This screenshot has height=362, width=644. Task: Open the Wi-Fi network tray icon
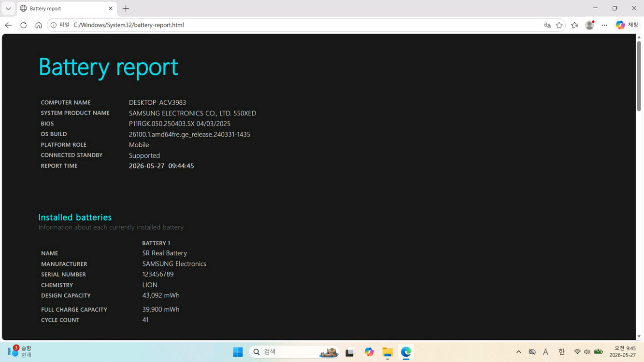pos(577,352)
